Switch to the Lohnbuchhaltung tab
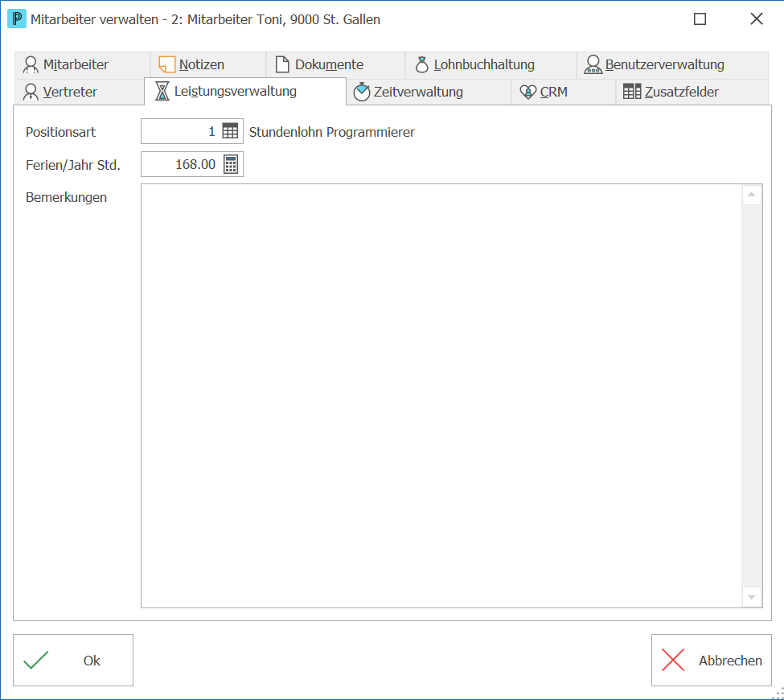 (x=491, y=65)
